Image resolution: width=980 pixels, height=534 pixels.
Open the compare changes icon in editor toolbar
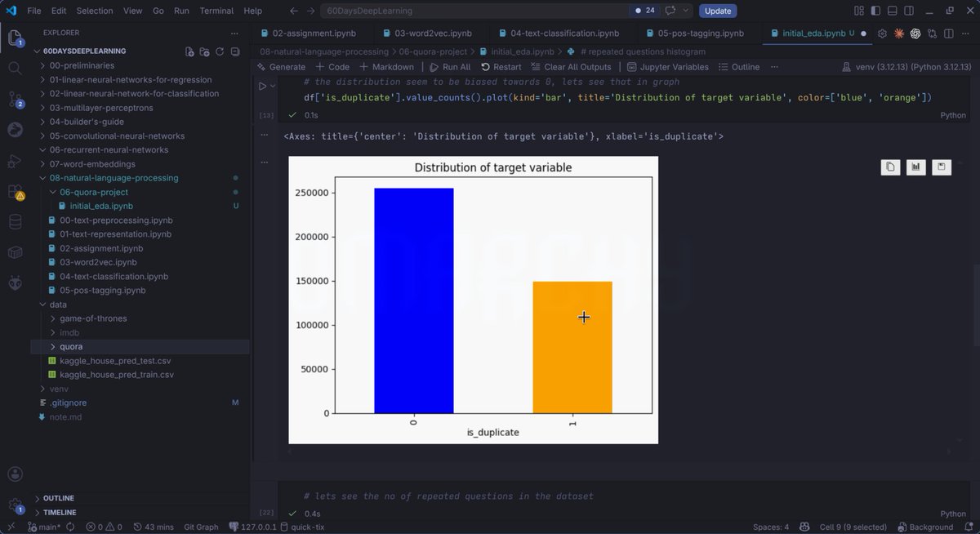click(x=933, y=33)
